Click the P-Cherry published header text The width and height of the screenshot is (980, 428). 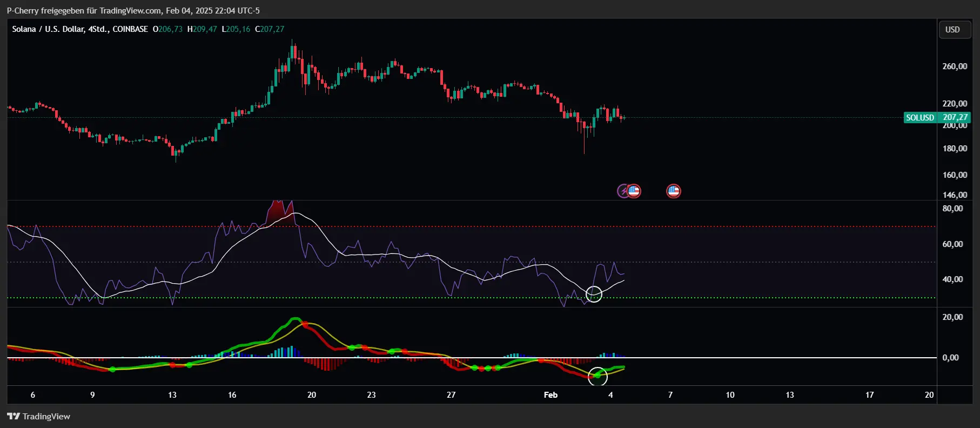coord(133,11)
